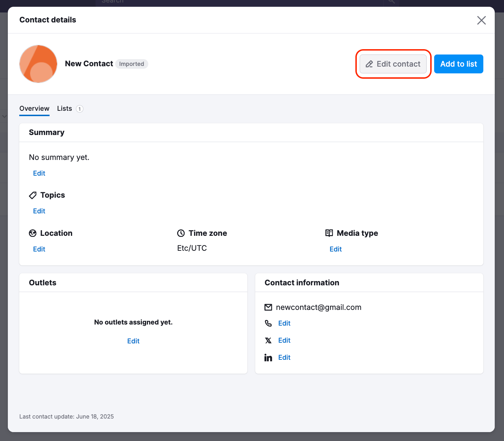Edit the Location field
The image size is (504, 441).
(x=39, y=249)
